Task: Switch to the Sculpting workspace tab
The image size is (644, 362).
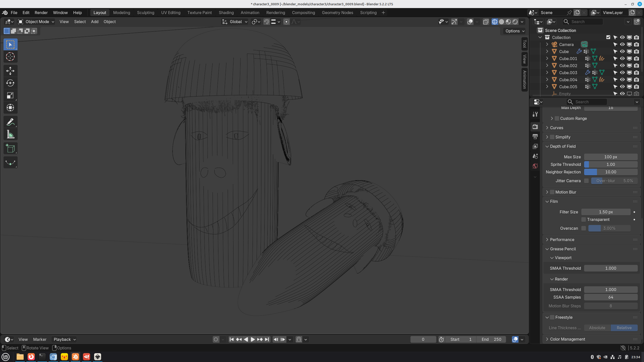Action: point(145,13)
